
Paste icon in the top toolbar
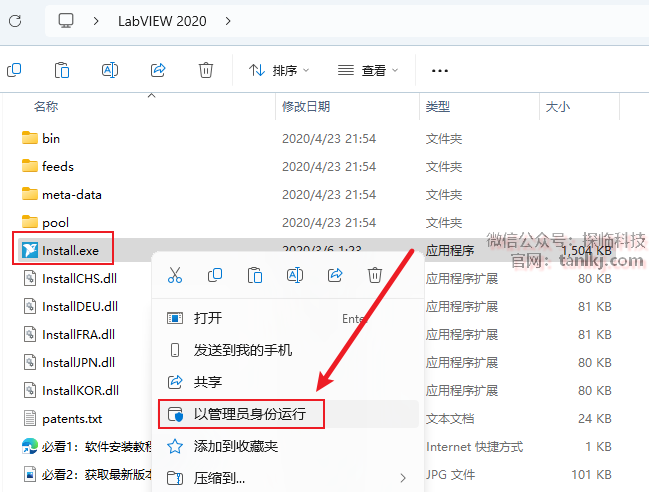[x=62, y=70]
